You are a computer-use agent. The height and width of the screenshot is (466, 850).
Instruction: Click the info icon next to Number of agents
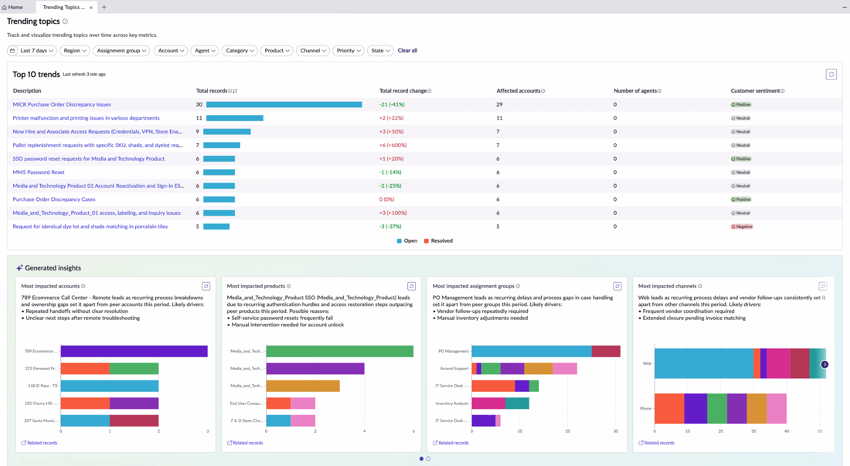click(660, 91)
